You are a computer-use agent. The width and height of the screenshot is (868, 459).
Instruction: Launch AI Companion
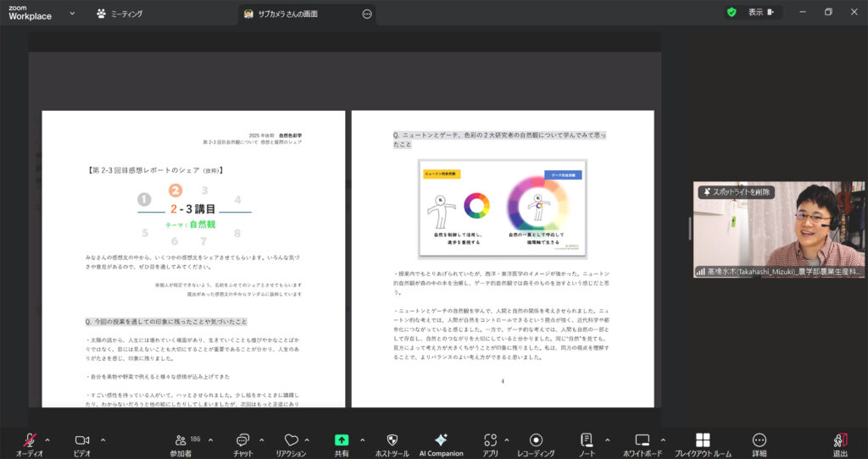pos(441,440)
